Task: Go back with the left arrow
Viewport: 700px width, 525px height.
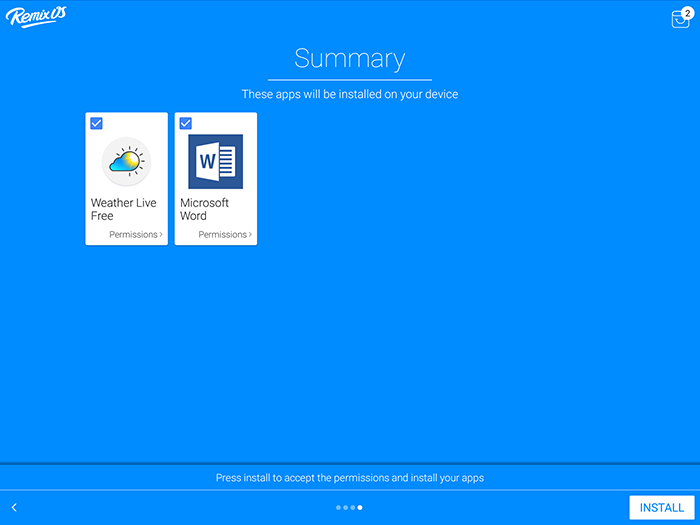Action: [x=14, y=508]
